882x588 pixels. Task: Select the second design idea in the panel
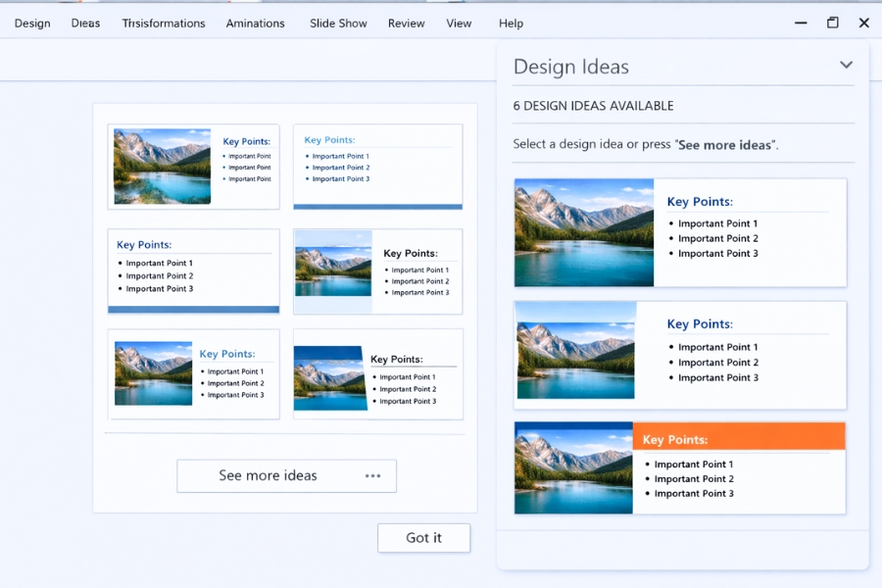click(679, 351)
